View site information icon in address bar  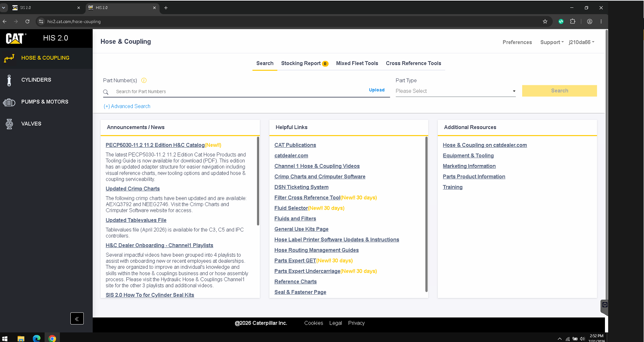pos(41,21)
